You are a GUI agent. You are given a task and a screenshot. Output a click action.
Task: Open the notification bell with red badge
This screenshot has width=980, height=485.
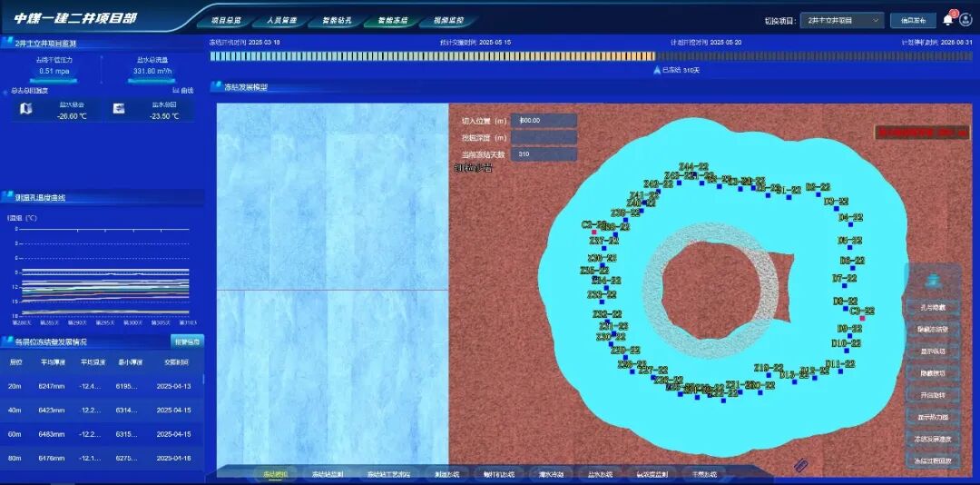pos(947,19)
